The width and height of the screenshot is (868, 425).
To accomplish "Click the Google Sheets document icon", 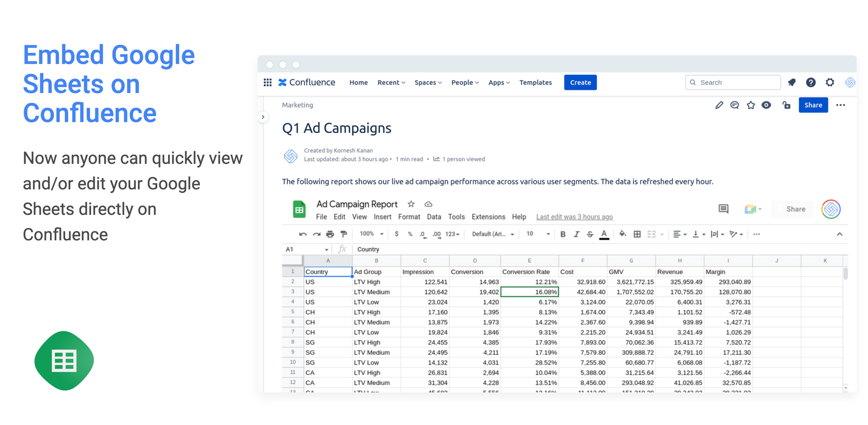I will tap(299, 209).
